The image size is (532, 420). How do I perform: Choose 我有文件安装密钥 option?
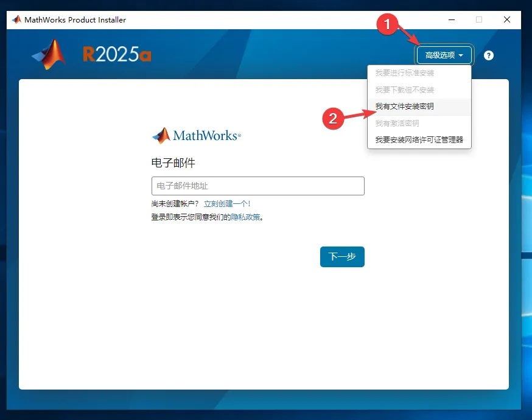pyautogui.click(x=404, y=107)
